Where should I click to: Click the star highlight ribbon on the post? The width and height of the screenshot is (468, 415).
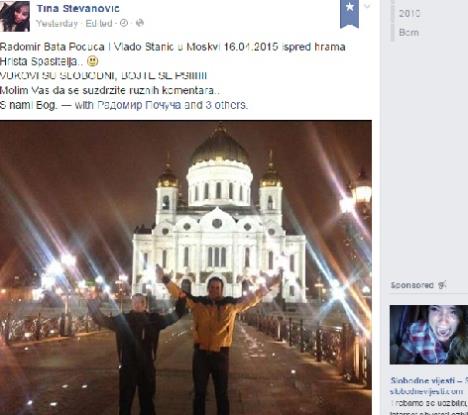point(349,13)
